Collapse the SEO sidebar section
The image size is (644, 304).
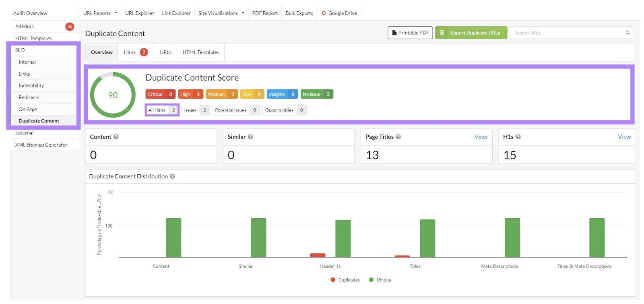click(x=20, y=50)
